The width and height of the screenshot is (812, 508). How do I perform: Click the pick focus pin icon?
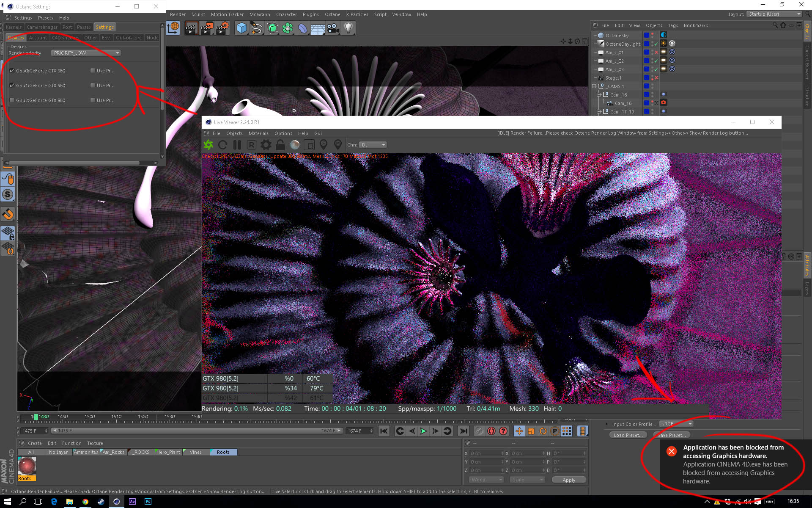[x=324, y=145]
